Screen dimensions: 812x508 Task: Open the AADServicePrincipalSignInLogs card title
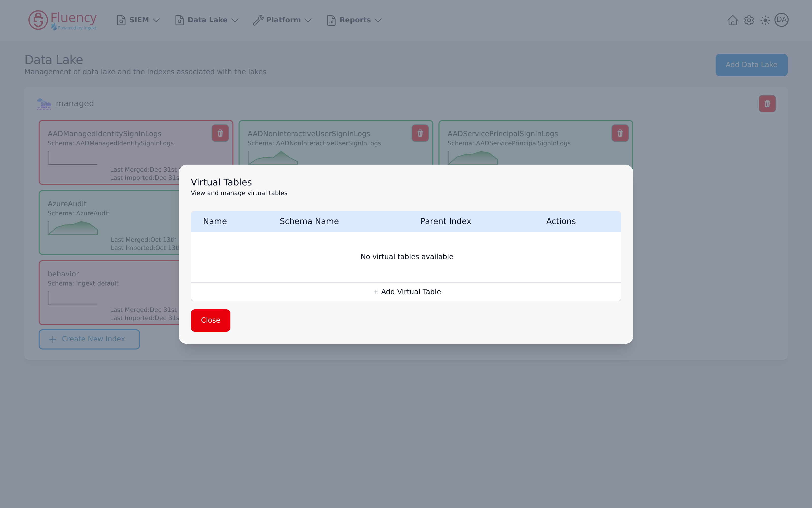(503, 134)
